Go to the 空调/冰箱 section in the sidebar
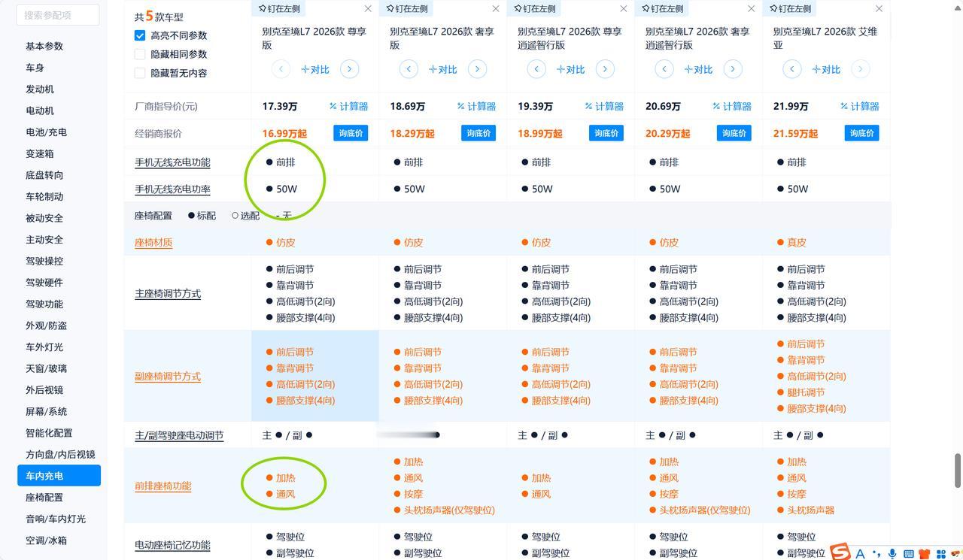This screenshot has width=963, height=560. coord(46,540)
